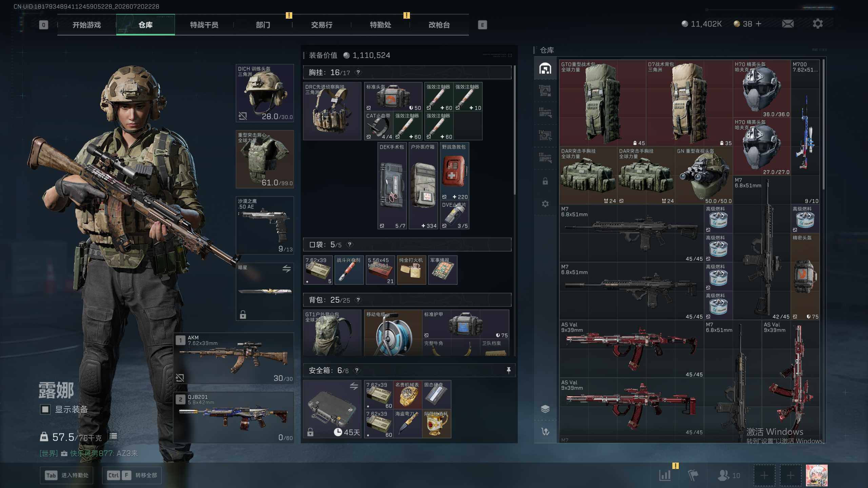Viewport: 868px width, 488px height.
Task: Select 野战急救包 item
Action: pos(454,171)
